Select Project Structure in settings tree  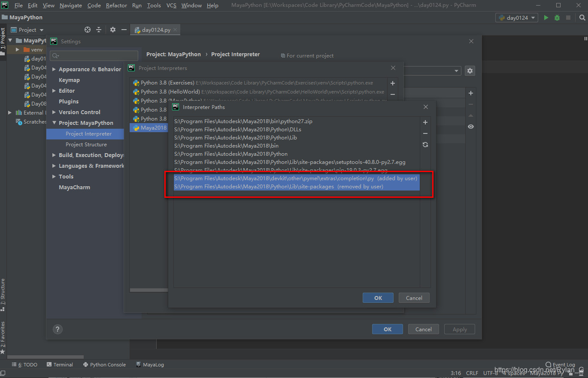[x=86, y=145]
